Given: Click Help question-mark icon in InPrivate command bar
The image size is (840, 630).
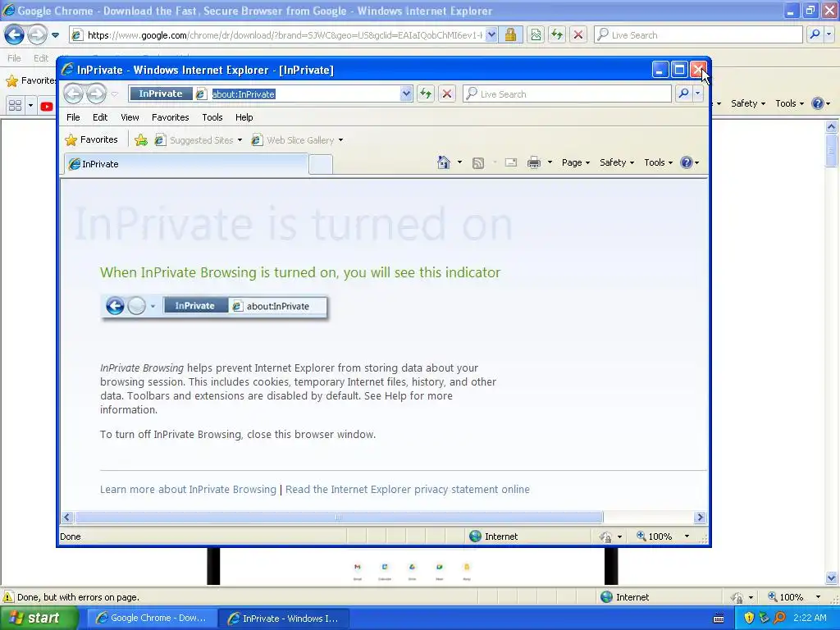Looking at the screenshot, I should coord(687,162).
